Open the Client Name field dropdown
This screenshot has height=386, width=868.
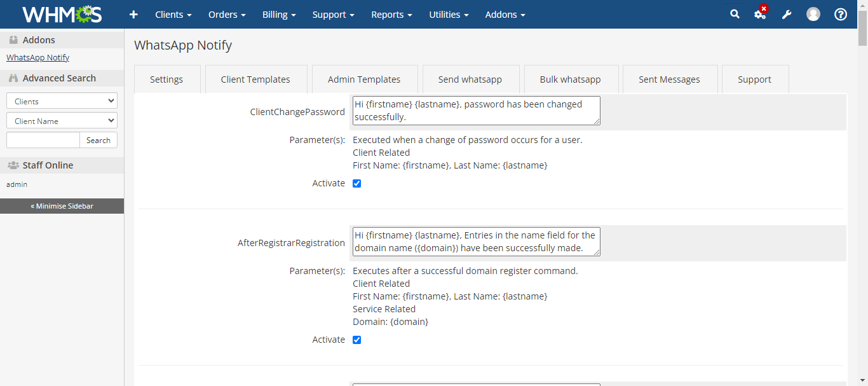(62, 121)
